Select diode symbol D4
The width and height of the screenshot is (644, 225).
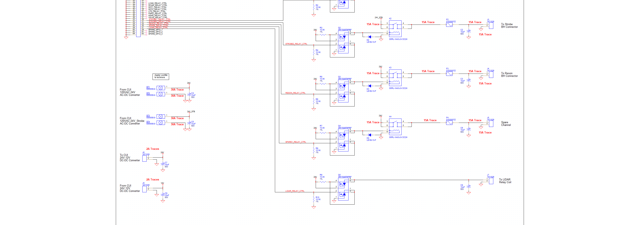tap(370, 135)
